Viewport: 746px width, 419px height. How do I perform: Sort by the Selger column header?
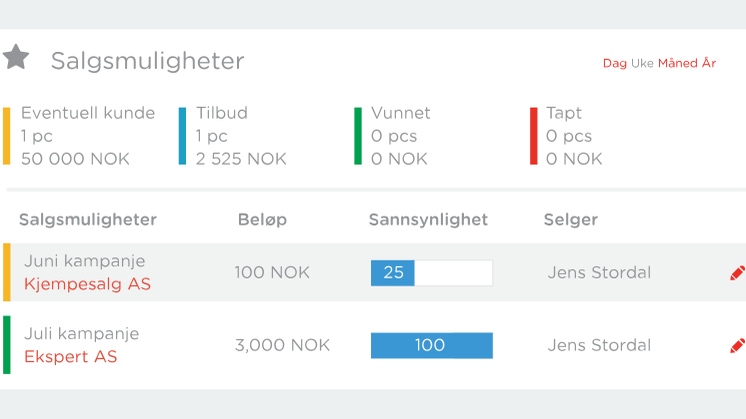[570, 220]
